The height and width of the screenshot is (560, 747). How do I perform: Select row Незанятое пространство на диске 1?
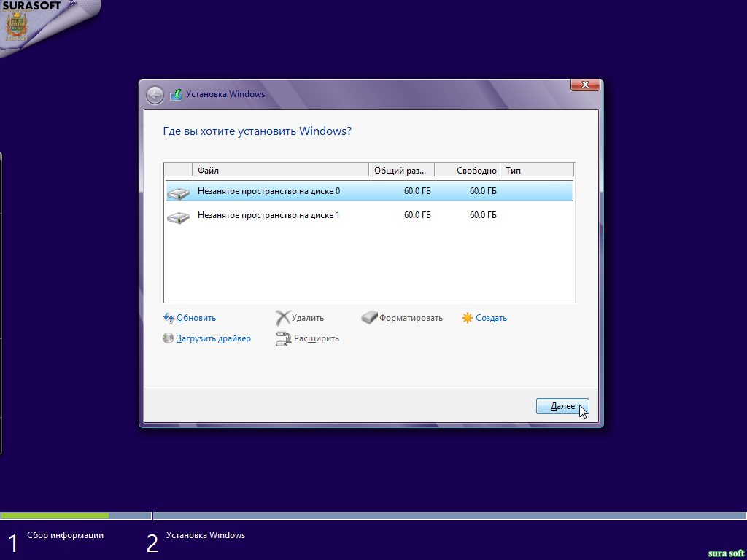(369, 215)
